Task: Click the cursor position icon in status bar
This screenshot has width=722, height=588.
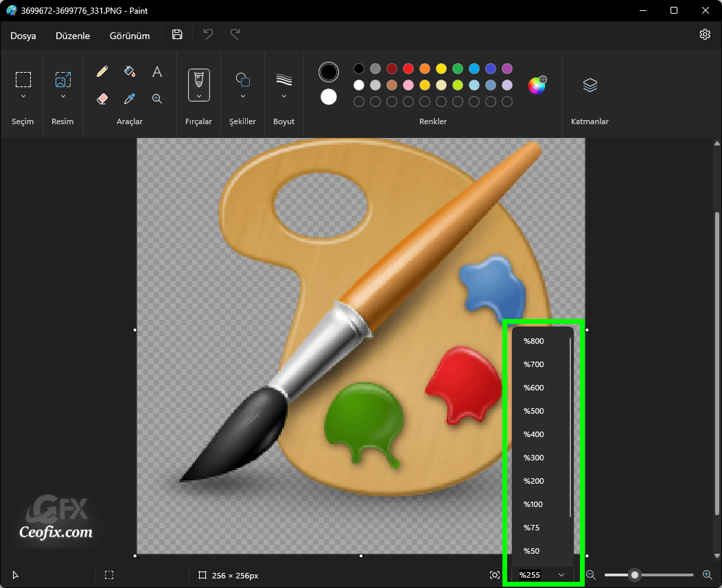Action: [x=16, y=575]
